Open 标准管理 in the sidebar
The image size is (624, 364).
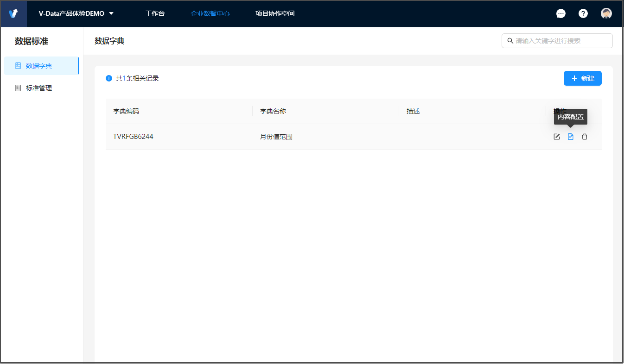coord(39,88)
